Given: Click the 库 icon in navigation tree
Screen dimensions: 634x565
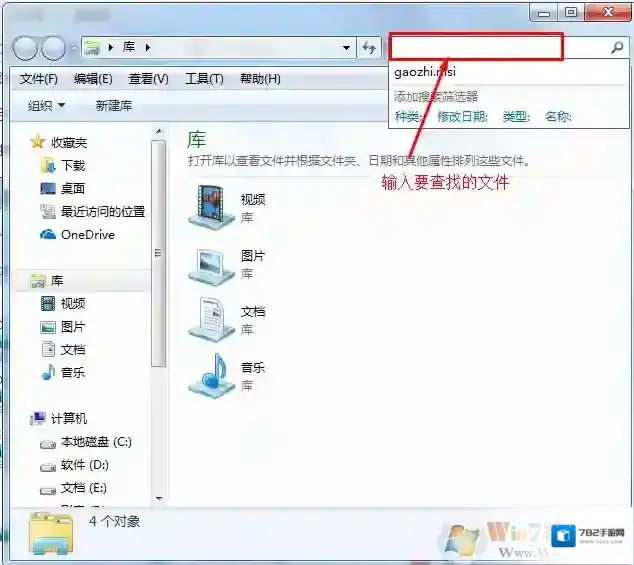Looking at the screenshot, I should click(x=38, y=281).
